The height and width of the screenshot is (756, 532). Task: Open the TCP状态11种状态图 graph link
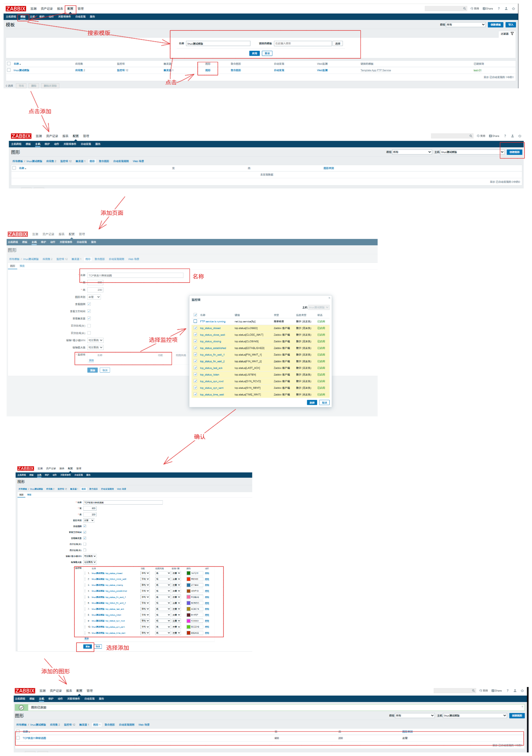[34, 738]
